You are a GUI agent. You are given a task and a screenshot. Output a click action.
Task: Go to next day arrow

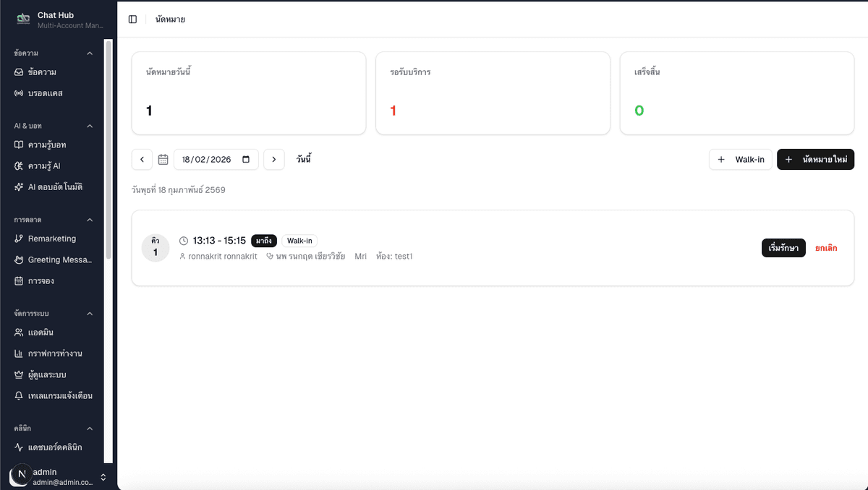273,160
